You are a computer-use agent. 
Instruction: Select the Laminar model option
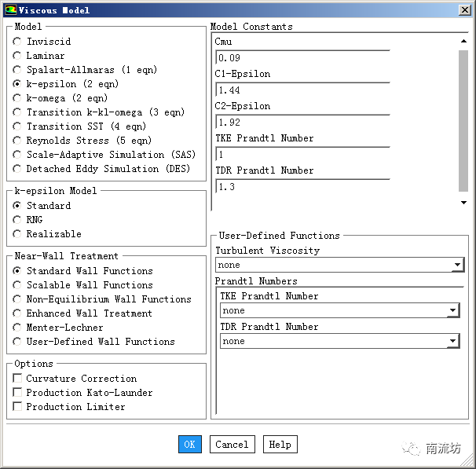tap(17, 56)
